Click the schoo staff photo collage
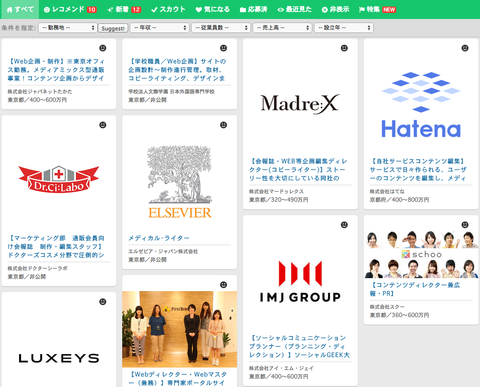 tap(421, 254)
